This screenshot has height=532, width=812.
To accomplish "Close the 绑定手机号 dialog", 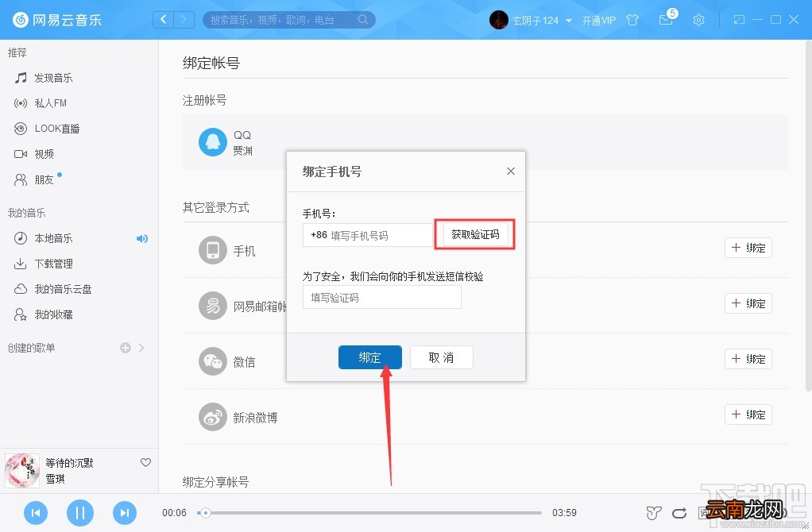I will pos(511,171).
